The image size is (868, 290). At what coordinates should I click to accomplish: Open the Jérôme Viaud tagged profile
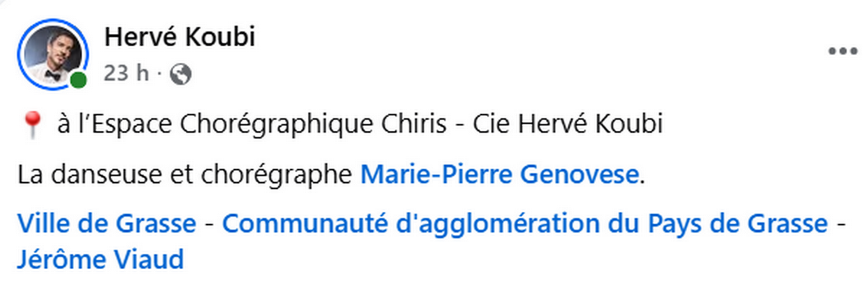pos(101,259)
